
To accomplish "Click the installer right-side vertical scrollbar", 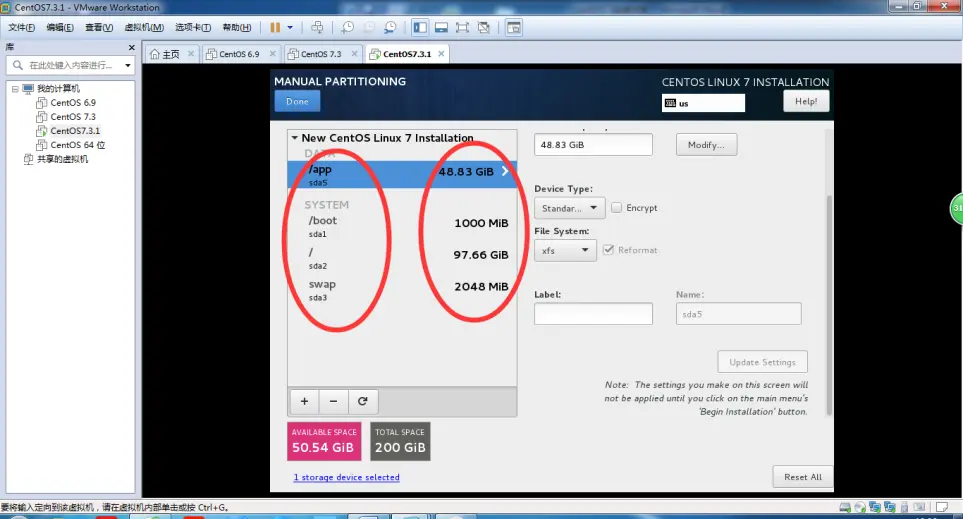I will pyautogui.click(x=829, y=305).
